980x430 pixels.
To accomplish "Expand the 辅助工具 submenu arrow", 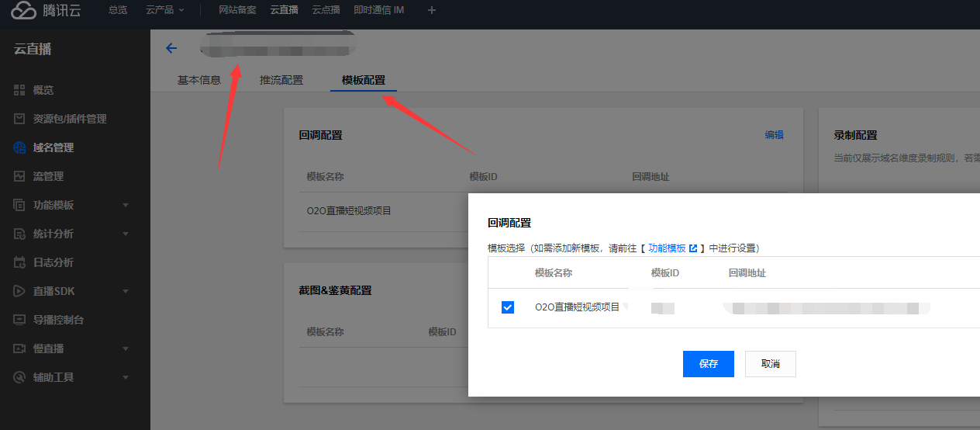I will pos(126,378).
